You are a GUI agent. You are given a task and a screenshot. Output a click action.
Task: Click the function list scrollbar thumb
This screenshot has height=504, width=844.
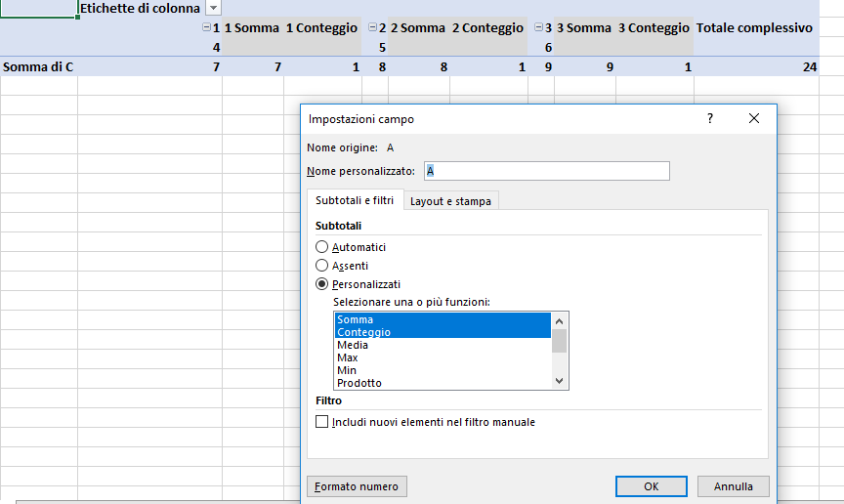point(560,340)
